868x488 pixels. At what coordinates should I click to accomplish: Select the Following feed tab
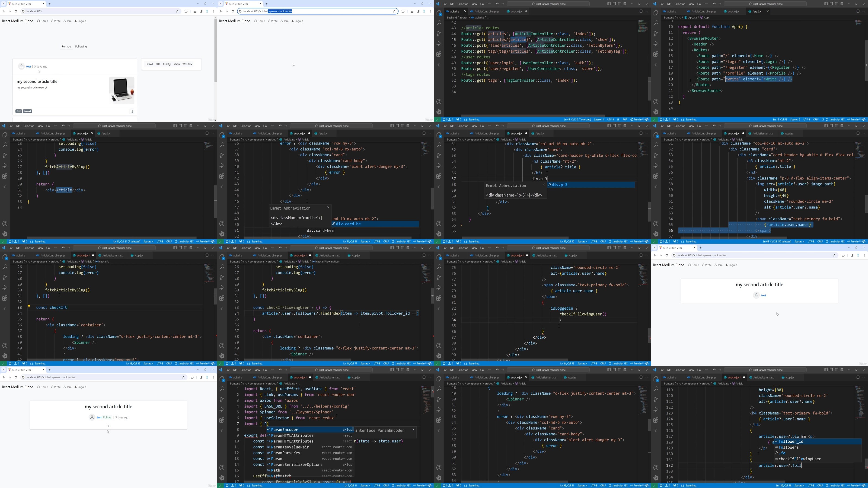[81, 46]
